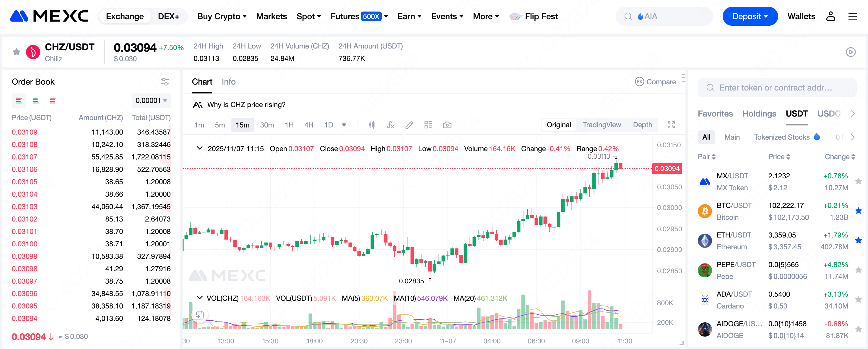Show only buy orders in the Order Book
The height and width of the screenshot is (349, 868).
pos(36,101)
